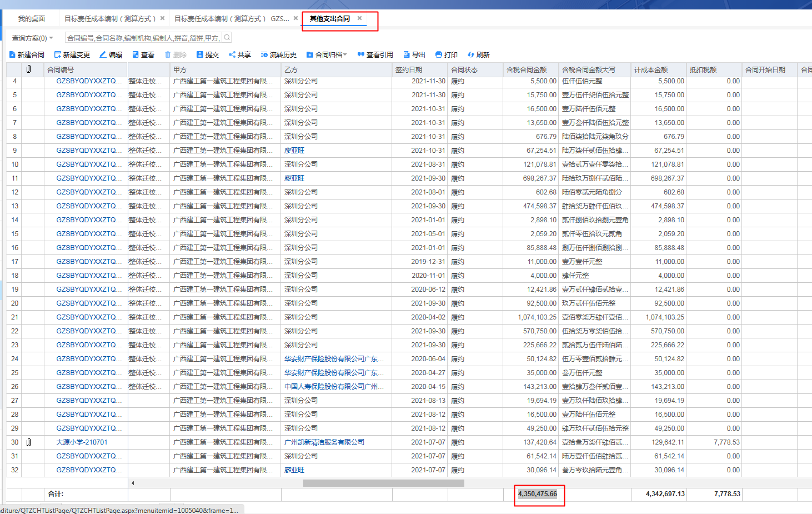Open contract number link in row 4
The image size is (812, 514).
pos(89,81)
